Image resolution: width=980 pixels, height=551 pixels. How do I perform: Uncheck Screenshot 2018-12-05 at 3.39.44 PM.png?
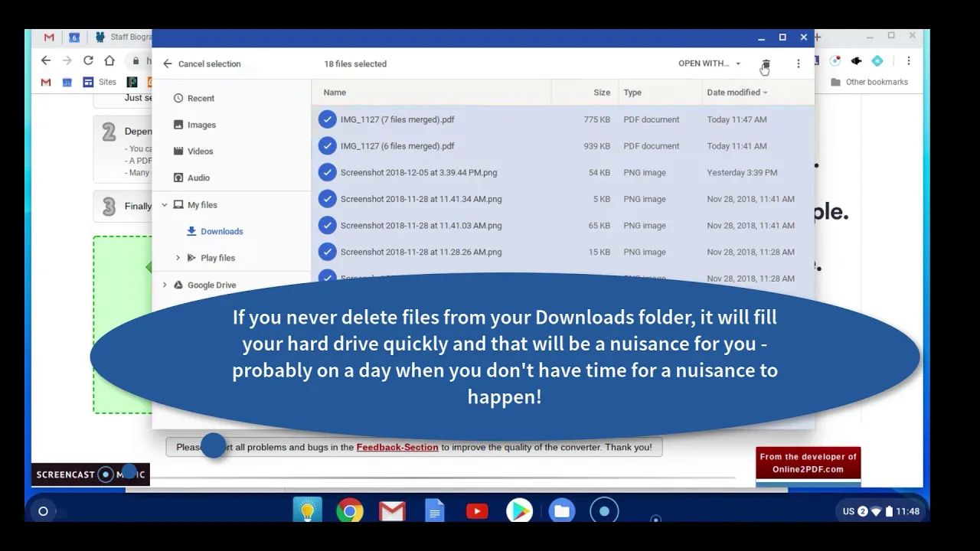click(328, 172)
